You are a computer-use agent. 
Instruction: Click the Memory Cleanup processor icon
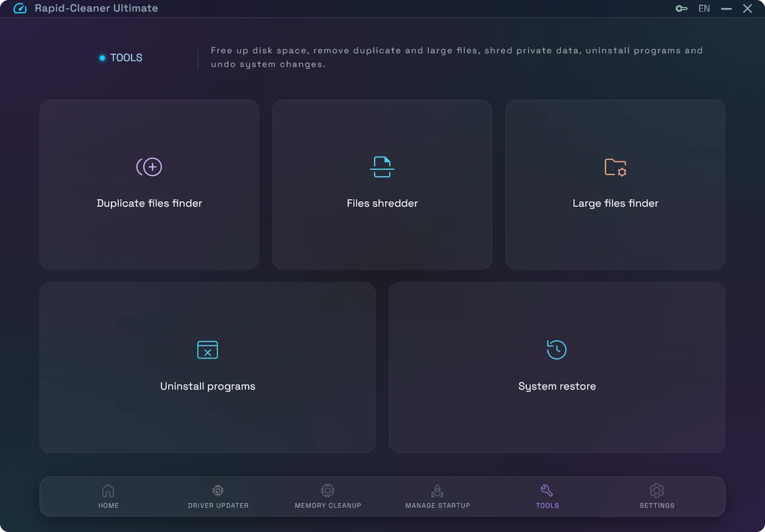coord(327,490)
